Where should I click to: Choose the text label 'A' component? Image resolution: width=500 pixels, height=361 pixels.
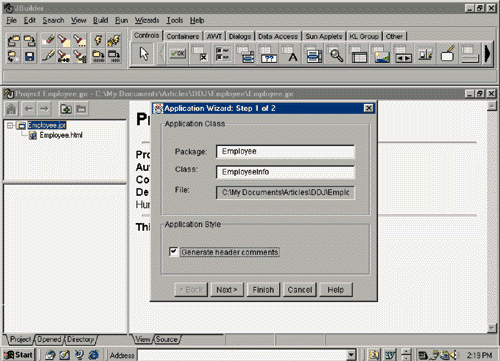pyautogui.click(x=291, y=54)
